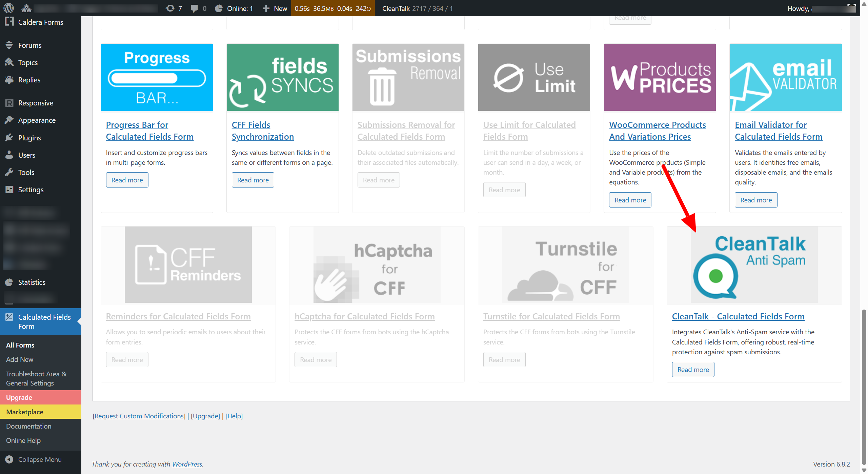Viewport: 868px width, 474px height.
Task: Click the Appearance brush icon
Action: [9, 120]
